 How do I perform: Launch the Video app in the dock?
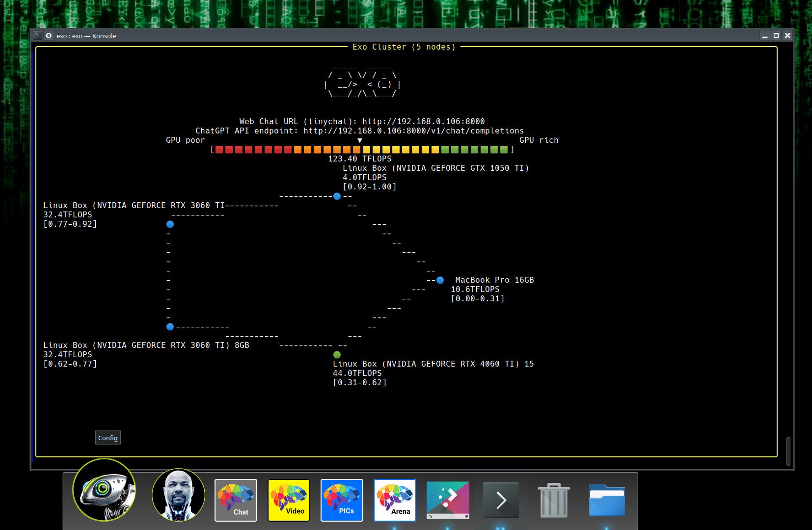289,500
